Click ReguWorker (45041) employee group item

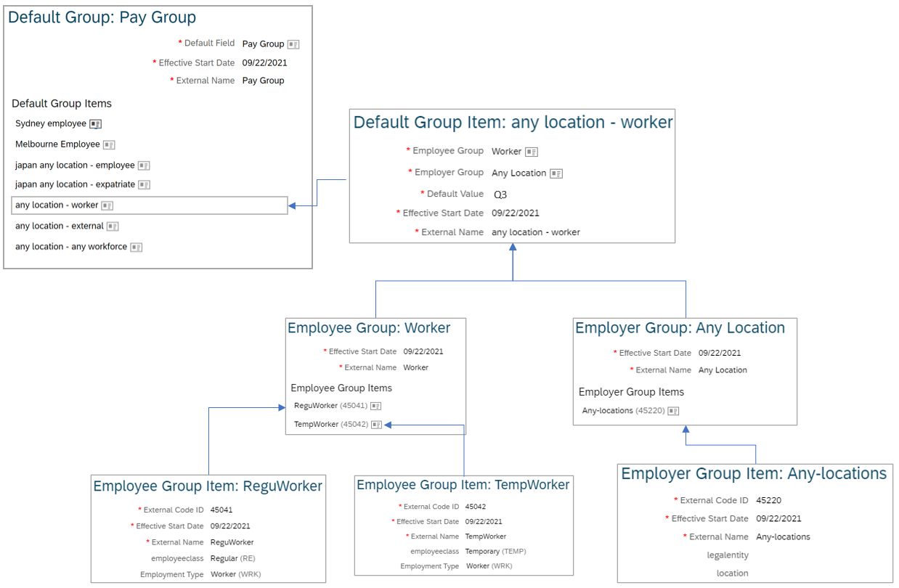[330, 406]
